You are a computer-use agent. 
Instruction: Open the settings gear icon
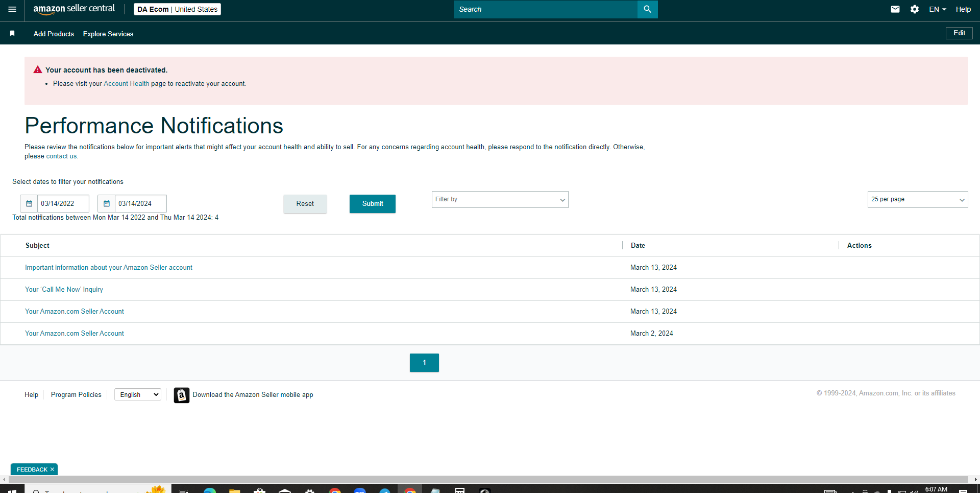pyautogui.click(x=915, y=9)
